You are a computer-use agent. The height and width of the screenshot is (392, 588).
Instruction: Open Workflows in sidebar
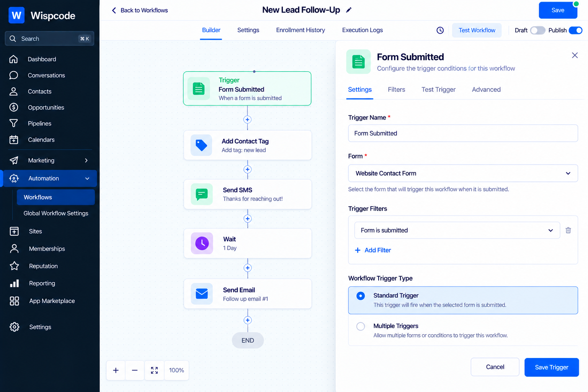[56, 197]
